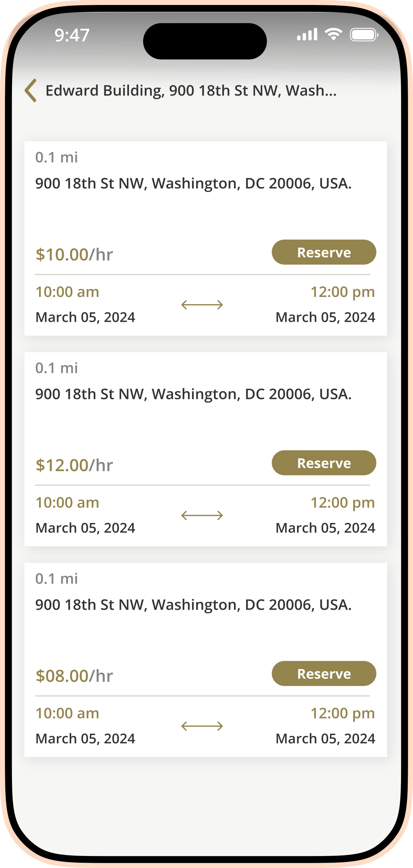The height and width of the screenshot is (868, 413).
Task: Select the 10:00 am start time in the first card
Action: [x=67, y=292]
